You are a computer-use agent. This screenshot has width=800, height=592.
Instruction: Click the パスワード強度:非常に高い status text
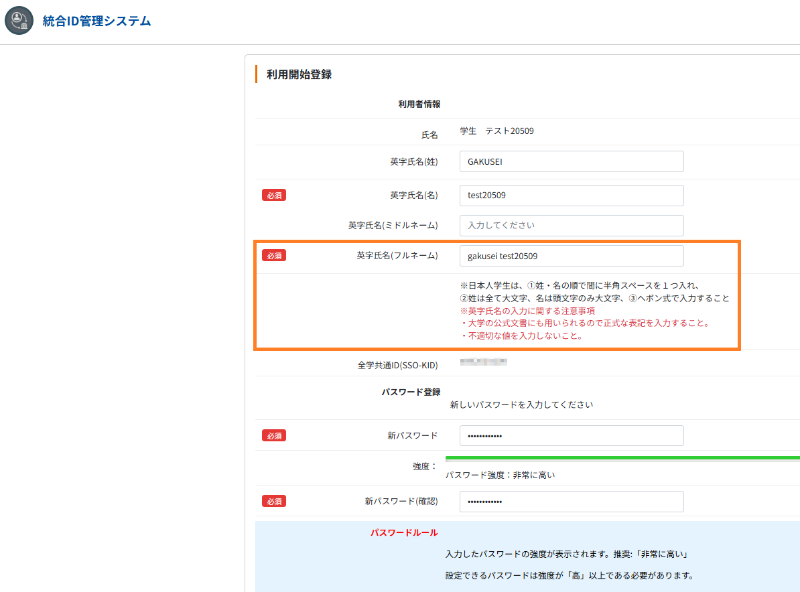click(x=500, y=475)
